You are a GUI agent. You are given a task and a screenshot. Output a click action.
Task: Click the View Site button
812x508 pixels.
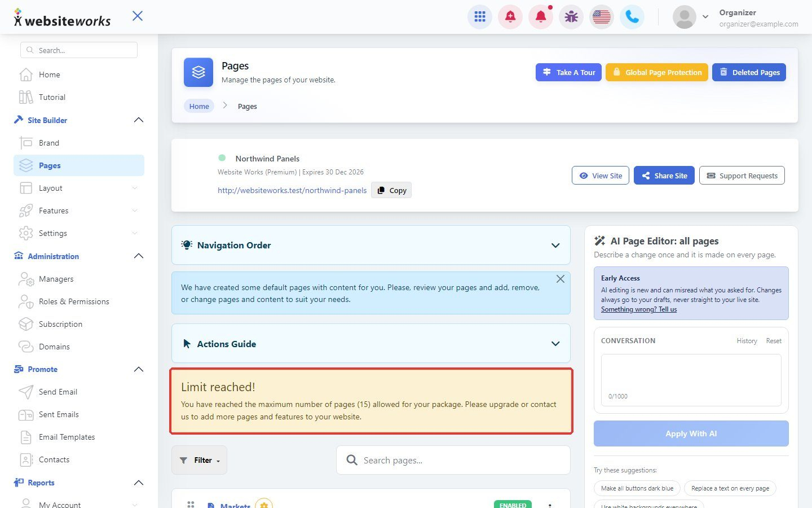[x=601, y=176]
